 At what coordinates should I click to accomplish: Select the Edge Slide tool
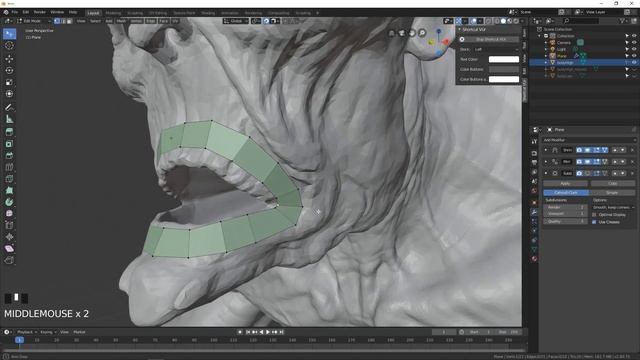pyautogui.click(x=9, y=225)
